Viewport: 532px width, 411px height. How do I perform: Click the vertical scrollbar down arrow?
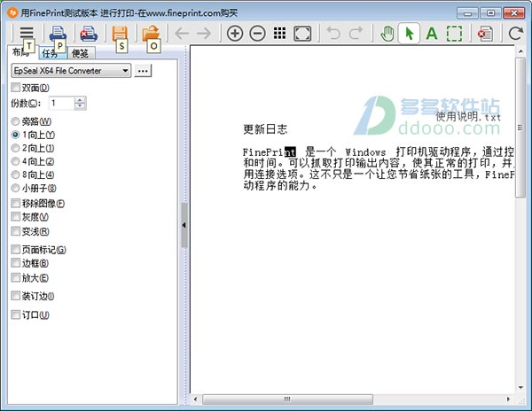click(520, 388)
